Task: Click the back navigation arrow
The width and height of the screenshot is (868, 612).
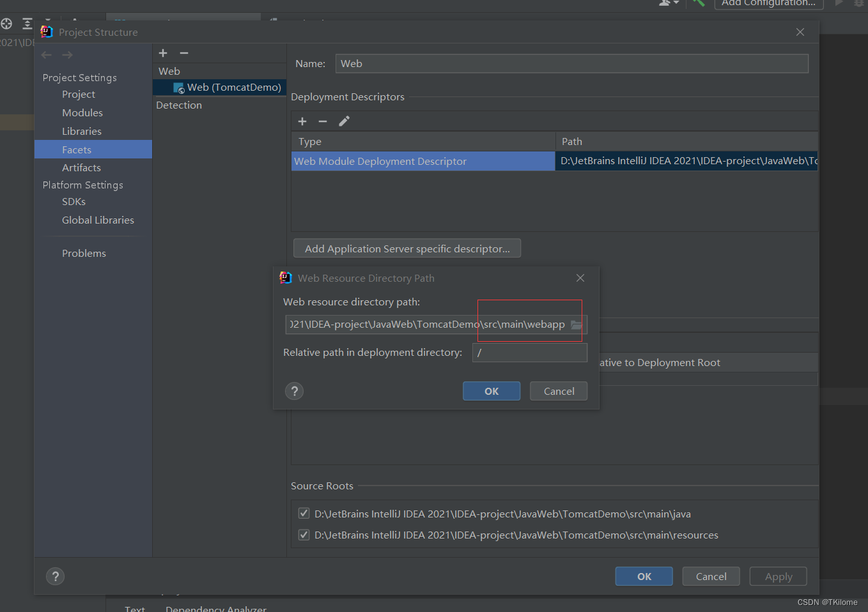Action: pyautogui.click(x=47, y=55)
